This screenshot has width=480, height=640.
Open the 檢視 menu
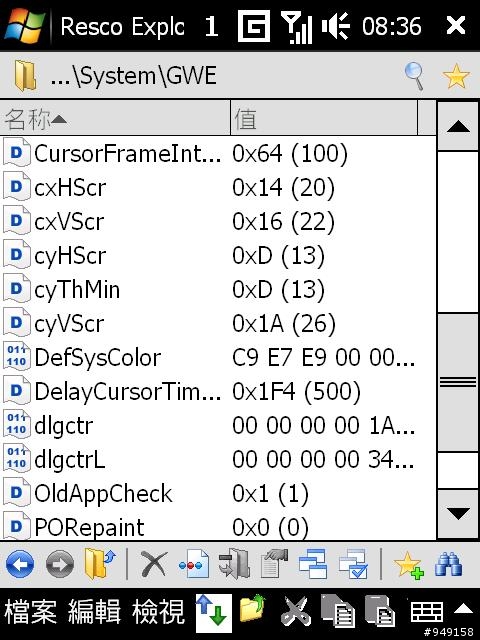coord(158,612)
